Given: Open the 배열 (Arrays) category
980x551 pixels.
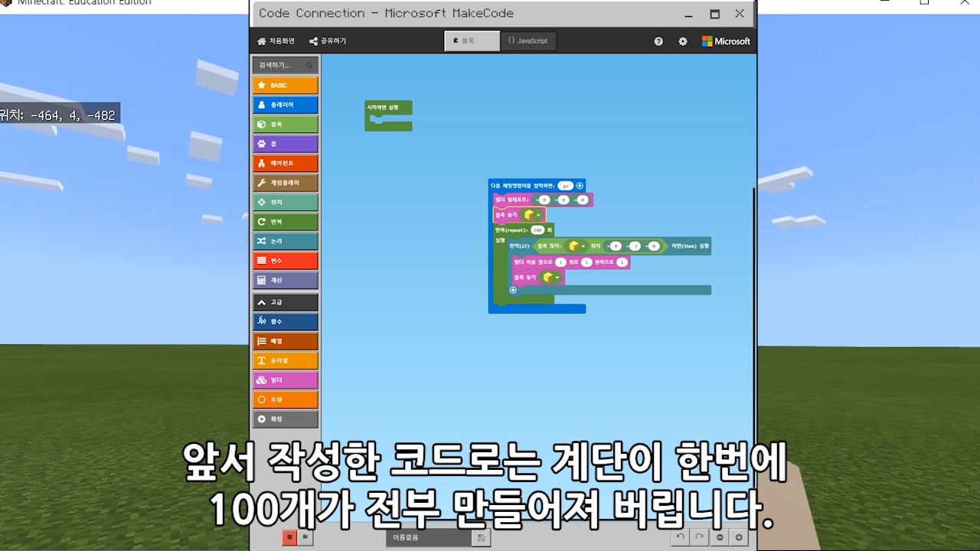Looking at the screenshot, I should pos(285,341).
